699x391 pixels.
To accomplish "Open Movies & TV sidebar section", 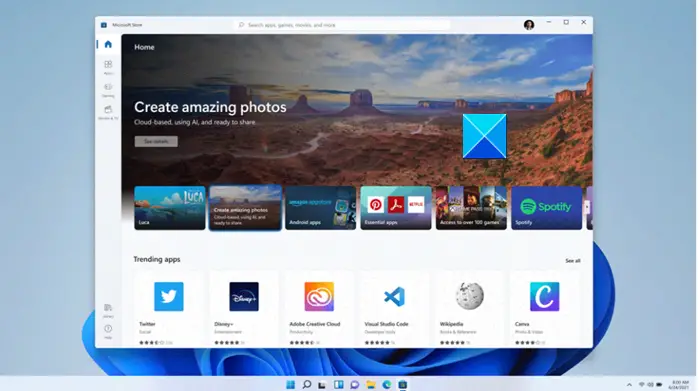I will (x=108, y=112).
